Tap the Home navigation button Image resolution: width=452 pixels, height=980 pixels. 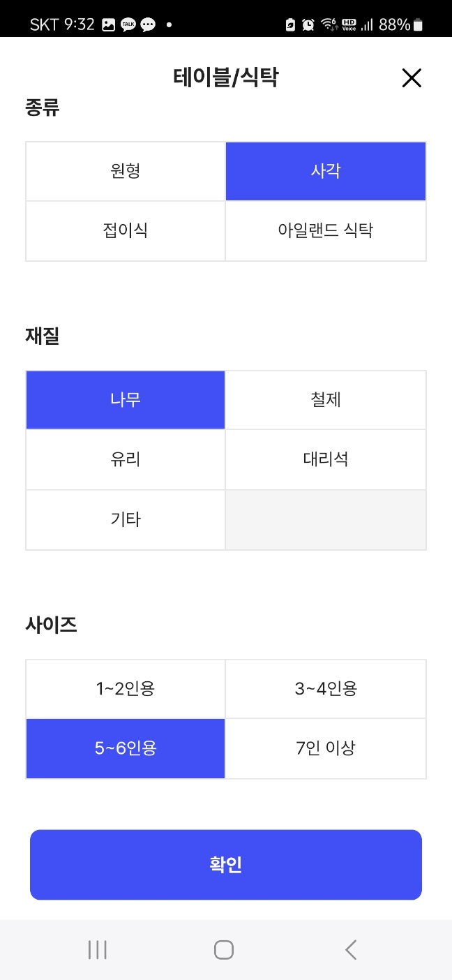(223, 949)
